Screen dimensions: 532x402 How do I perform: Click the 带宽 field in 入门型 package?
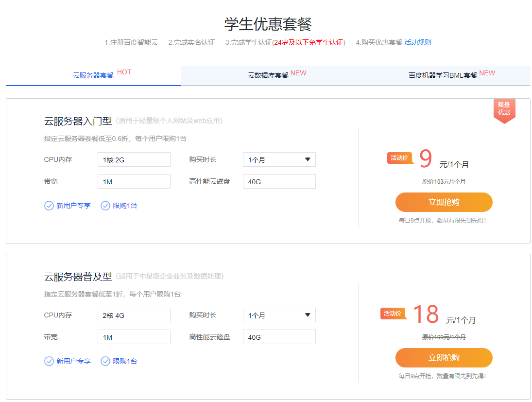pyautogui.click(x=134, y=181)
